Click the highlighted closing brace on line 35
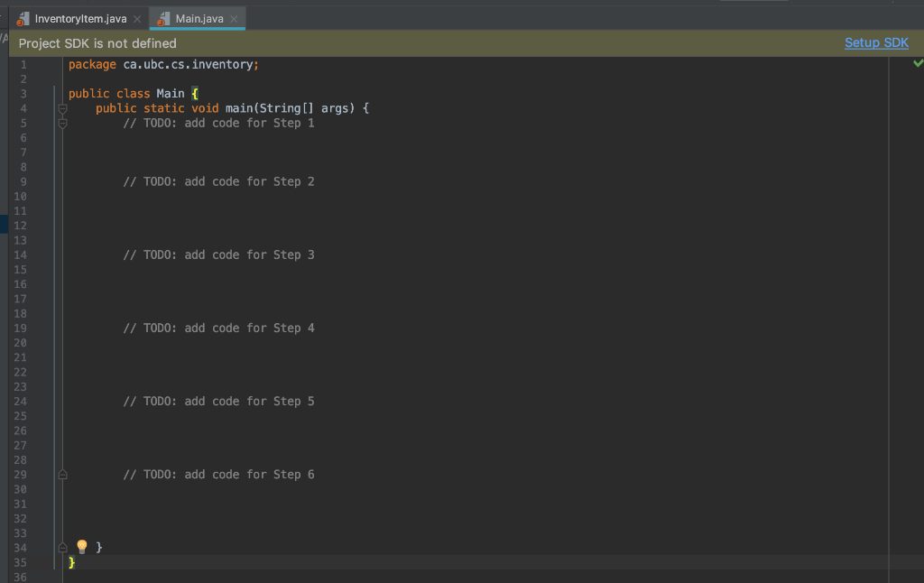The width and height of the screenshot is (924, 583). pos(72,562)
